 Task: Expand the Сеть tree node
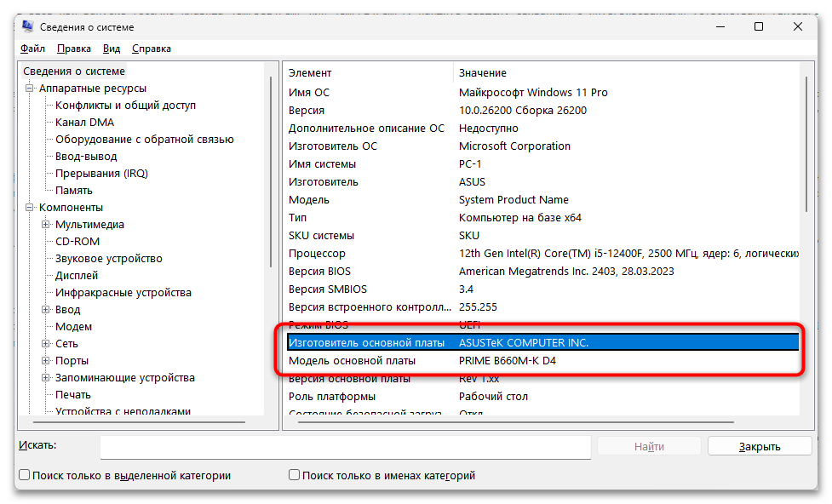(x=46, y=344)
